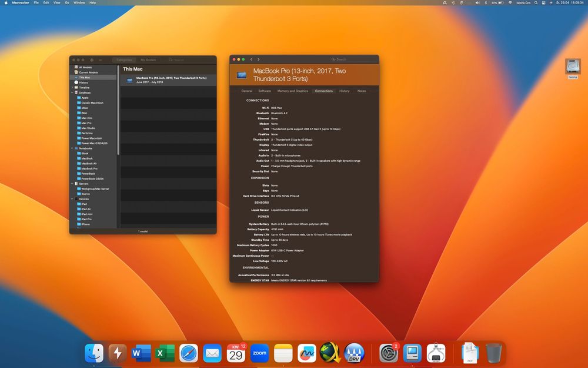The height and width of the screenshot is (368, 588).
Task: Go forward with the right chevron in detail window
Action: 258,59
